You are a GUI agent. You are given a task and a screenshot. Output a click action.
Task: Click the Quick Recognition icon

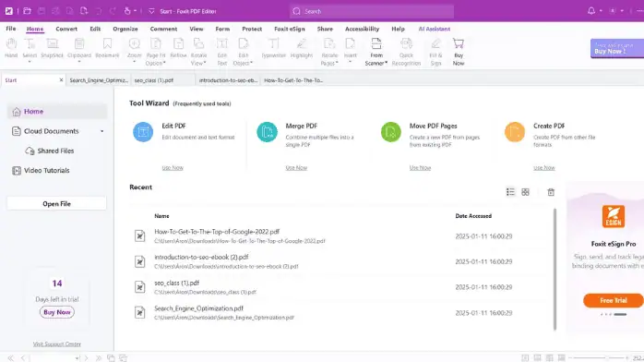[x=406, y=43]
